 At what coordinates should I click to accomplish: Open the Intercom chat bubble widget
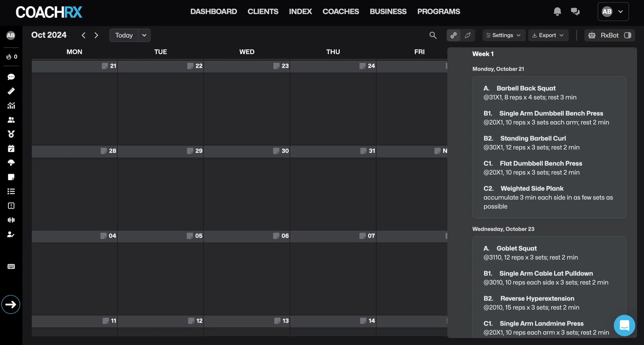point(624,325)
